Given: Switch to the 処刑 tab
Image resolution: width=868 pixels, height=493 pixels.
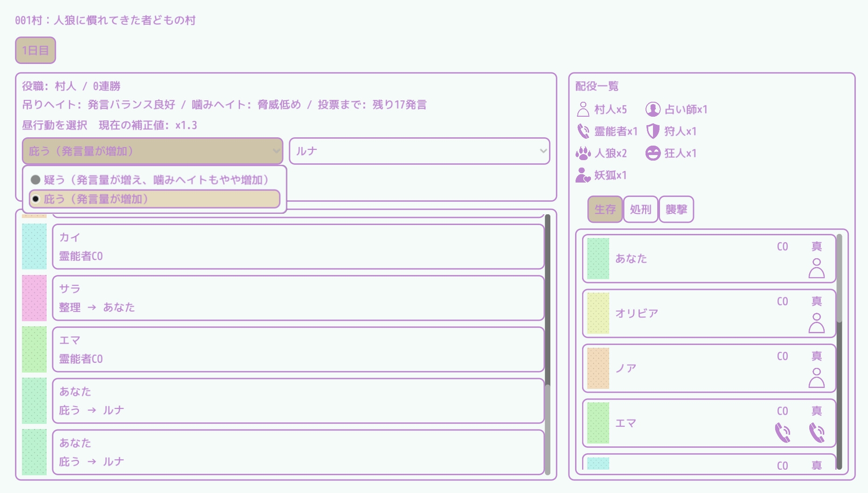Looking at the screenshot, I should pyautogui.click(x=640, y=209).
